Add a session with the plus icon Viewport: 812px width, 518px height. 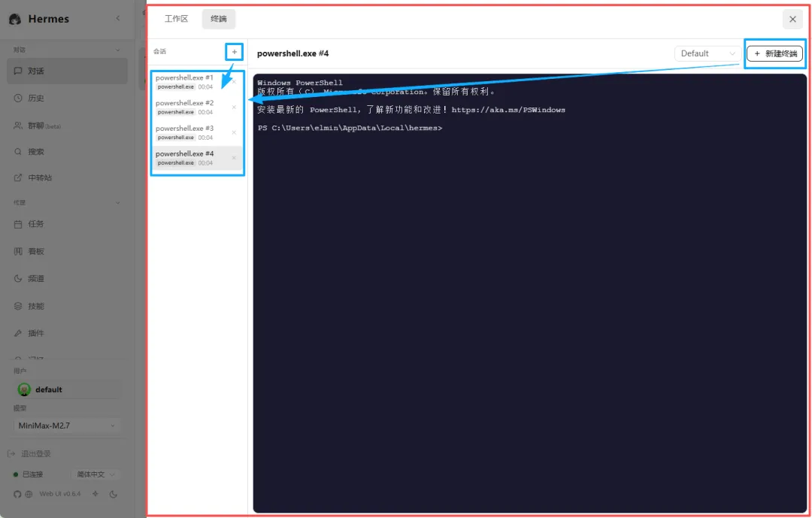coord(235,52)
